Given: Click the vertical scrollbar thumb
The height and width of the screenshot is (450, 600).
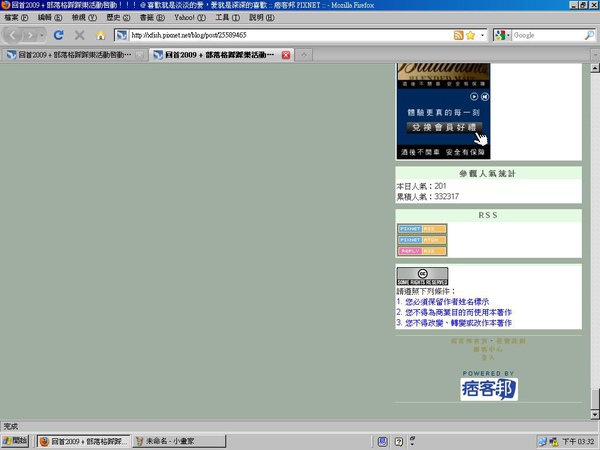Looking at the screenshot, I should pos(595,399).
